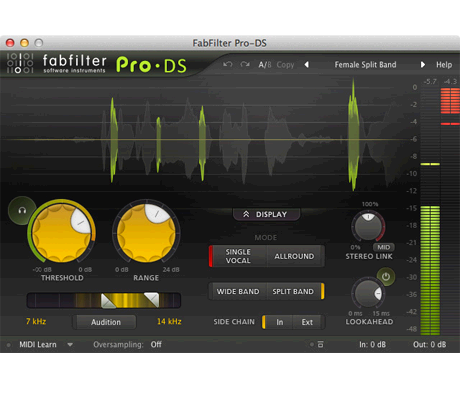460x416 pixels.
Task: Go to previous preset with left arrow
Action: click(307, 64)
